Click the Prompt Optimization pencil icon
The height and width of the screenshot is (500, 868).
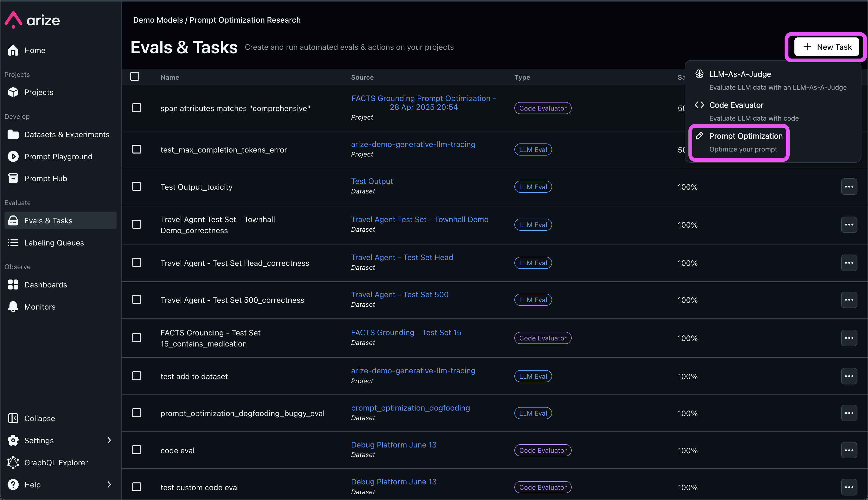(699, 136)
